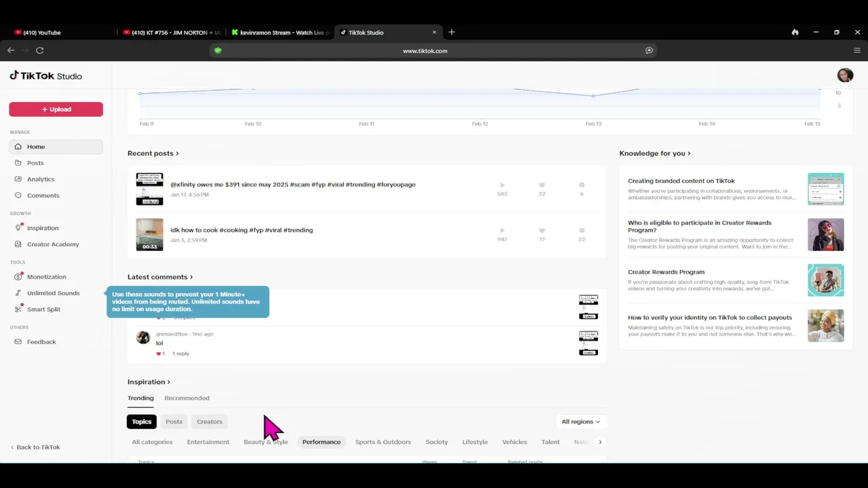Open the browser hamburger menu
868x488 pixels.
[x=857, y=50]
